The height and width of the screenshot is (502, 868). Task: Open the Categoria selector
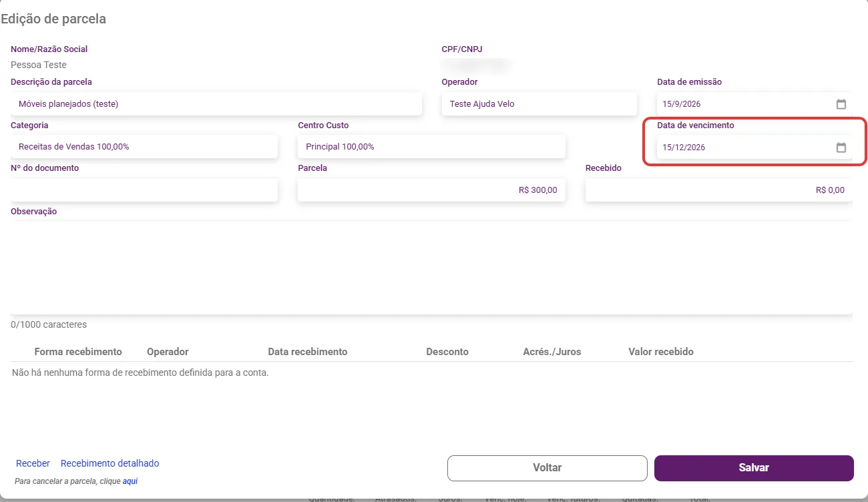click(x=144, y=146)
